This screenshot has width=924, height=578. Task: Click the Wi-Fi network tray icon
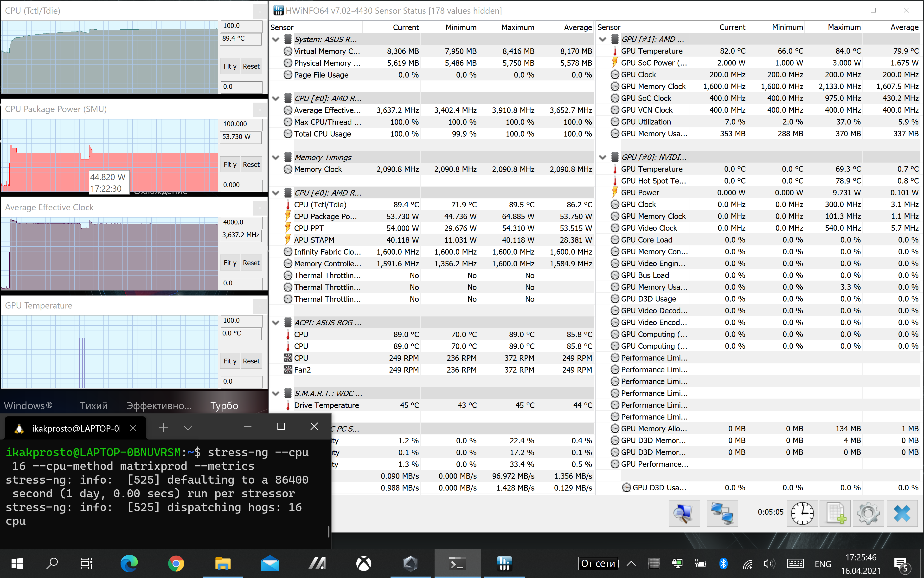pos(747,564)
